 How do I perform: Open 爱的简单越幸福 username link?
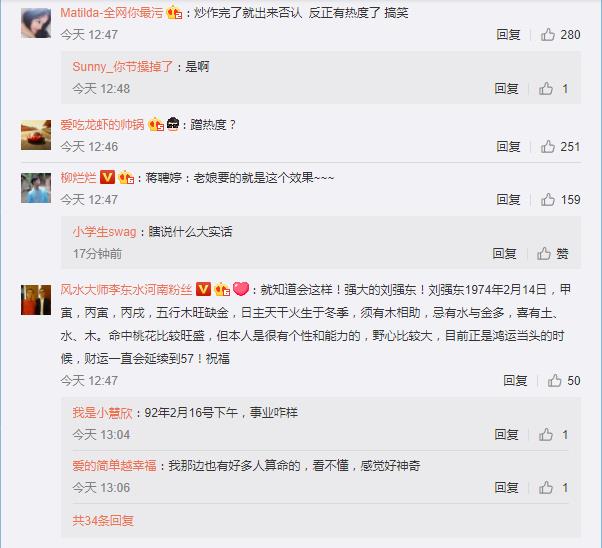pos(114,465)
